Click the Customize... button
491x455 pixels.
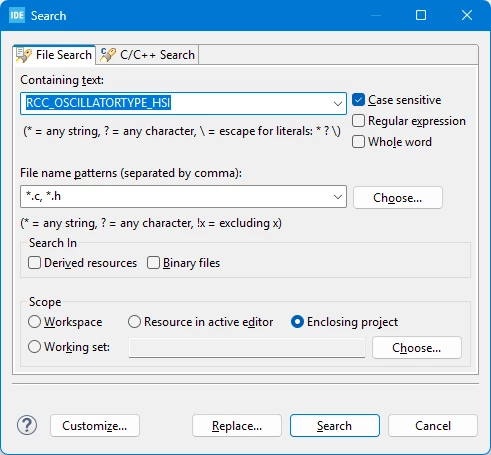point(95,426)
